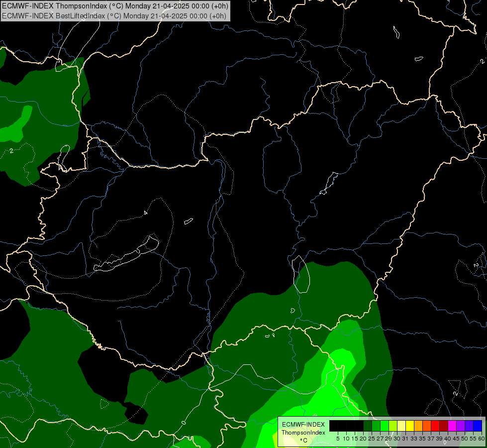Screen dimensions: 487x448
Task: Click the contour label 0 on the solid white line
Action: click(x=183, y=423)
